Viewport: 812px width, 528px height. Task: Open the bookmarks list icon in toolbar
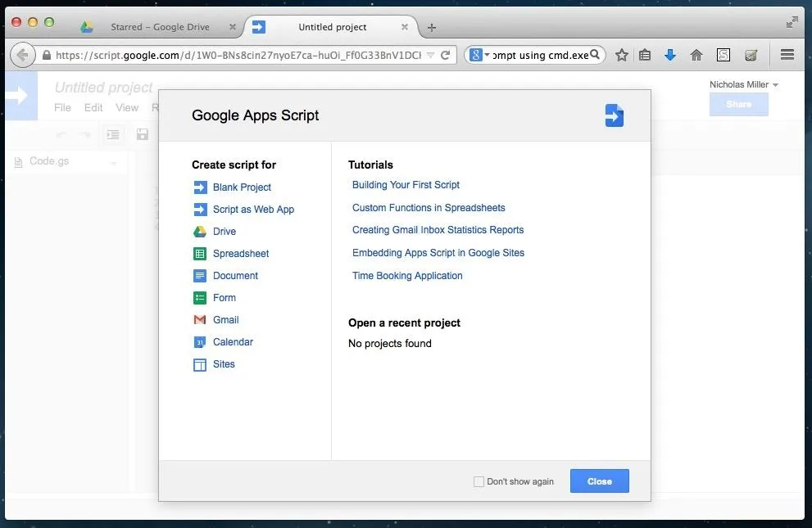point(645,55)
